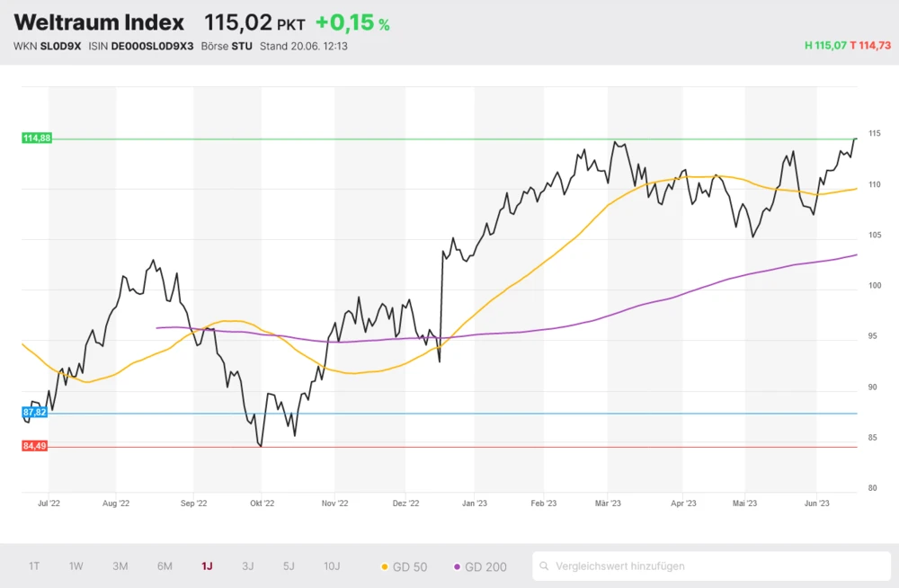The width and height of the screenshot is (899, 588).
Task: Click the daily high value H 115,07
Action: click(825, 45)
